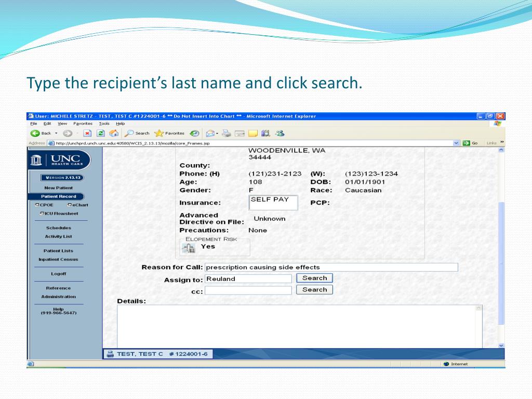Screen dimensions: 532x399
Task: Click the page vertical scrollbar thumb
Action: coord(501,263)
